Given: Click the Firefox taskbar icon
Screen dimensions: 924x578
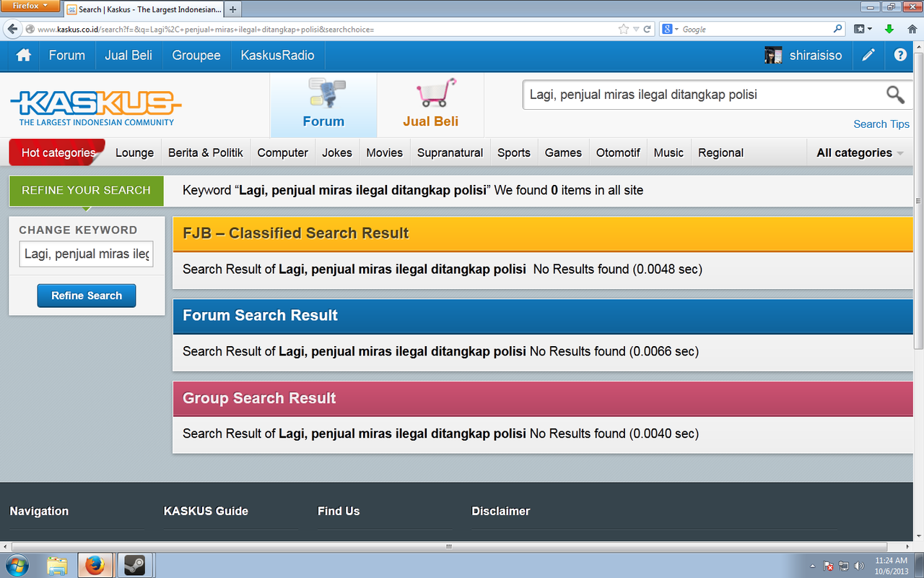Looking at the screenshot, I should coord(95,565).
